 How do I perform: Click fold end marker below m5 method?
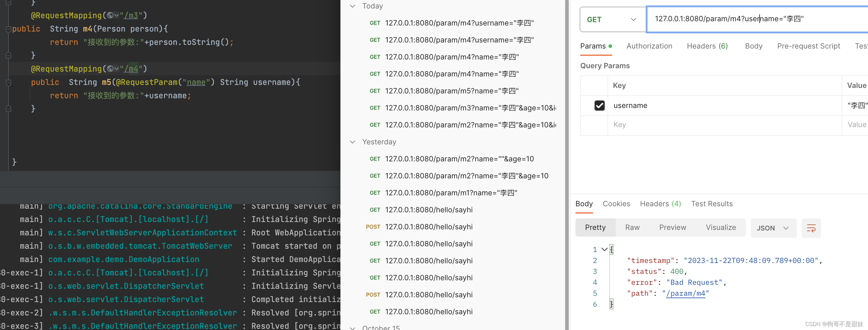8,109
